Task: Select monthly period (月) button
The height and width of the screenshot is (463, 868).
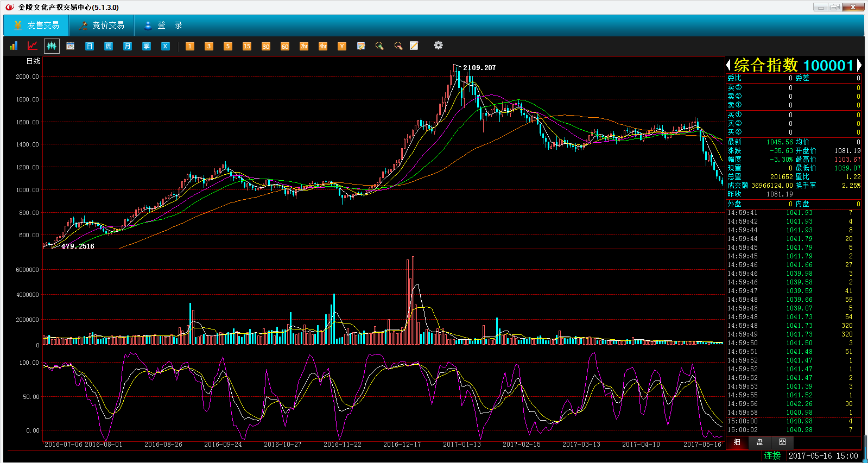Action: pos(128,46)
